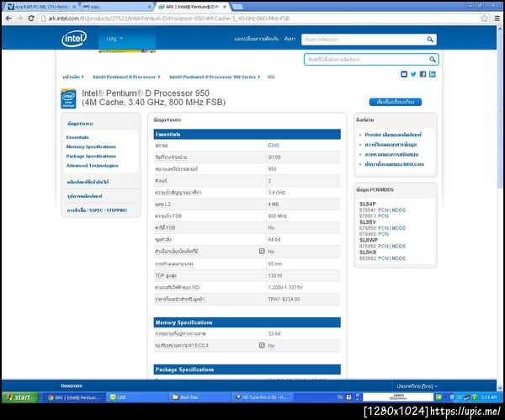Click the email share icon
505x420 pixels.
(404, 74)
